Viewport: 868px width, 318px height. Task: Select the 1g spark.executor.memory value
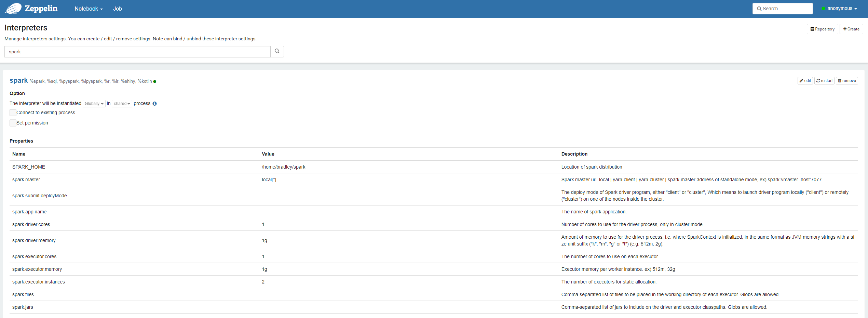[x=265, y=269]
